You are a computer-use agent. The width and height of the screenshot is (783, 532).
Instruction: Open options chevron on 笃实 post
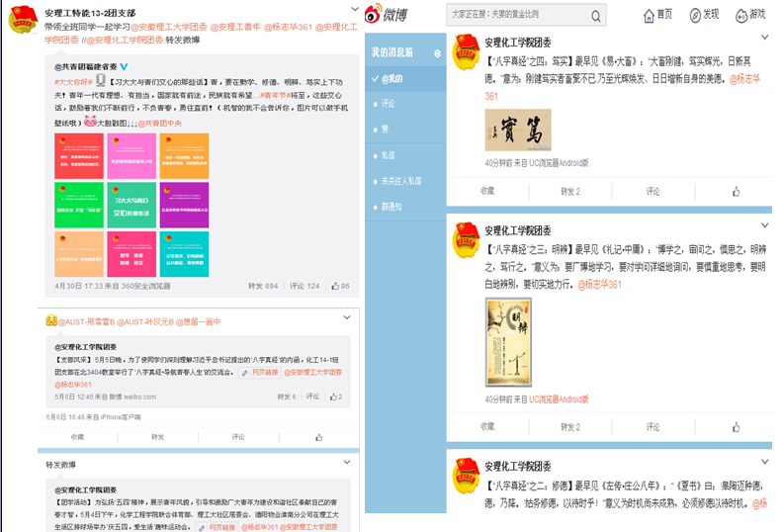tap(769, 40)
